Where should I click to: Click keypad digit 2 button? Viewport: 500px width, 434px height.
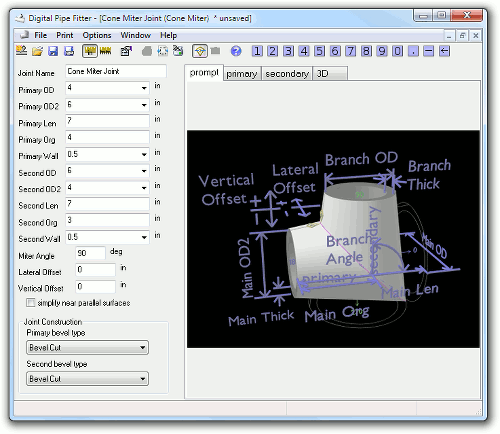[273, 51]
